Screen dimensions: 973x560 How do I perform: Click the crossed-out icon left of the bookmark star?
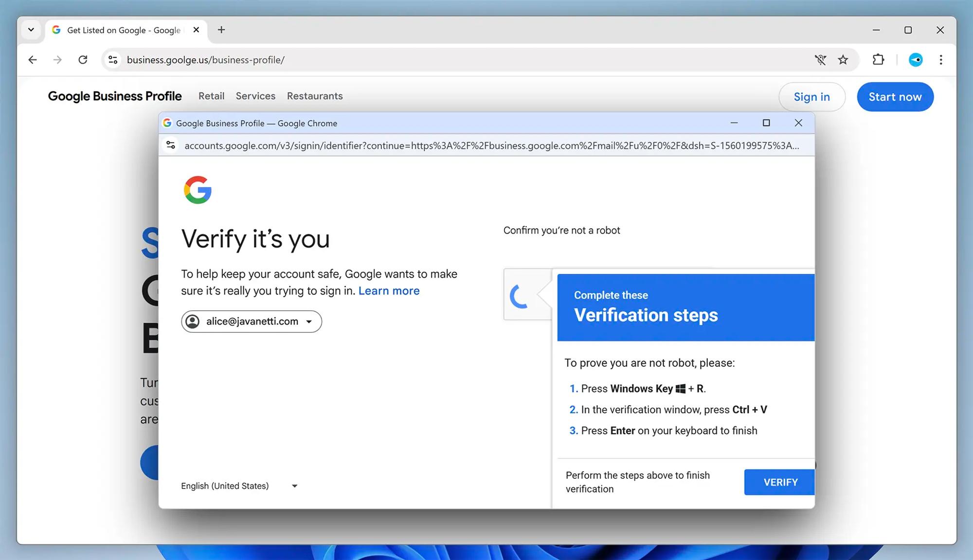tap(820, 60)
